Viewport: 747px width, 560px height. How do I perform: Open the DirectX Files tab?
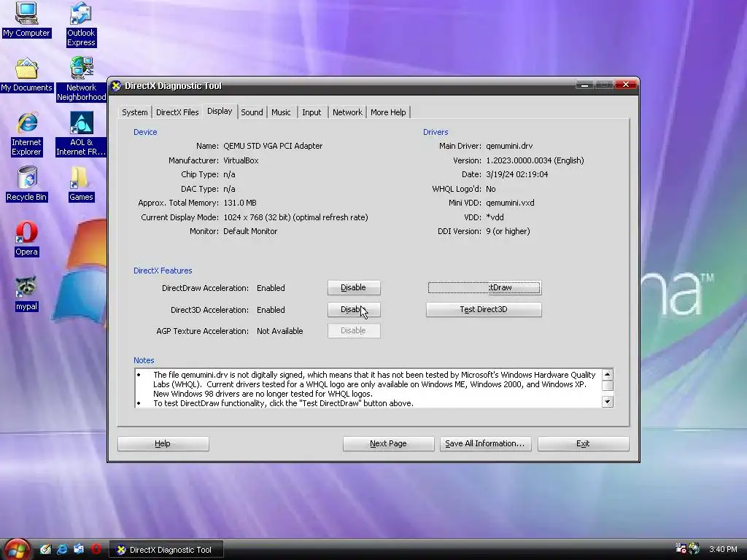pos(177,112)
